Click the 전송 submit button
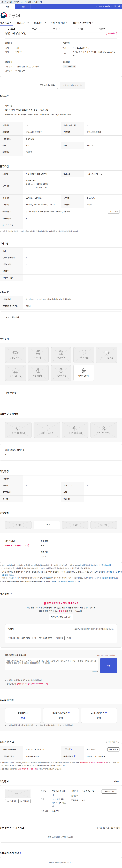 [x=109, y=666]
